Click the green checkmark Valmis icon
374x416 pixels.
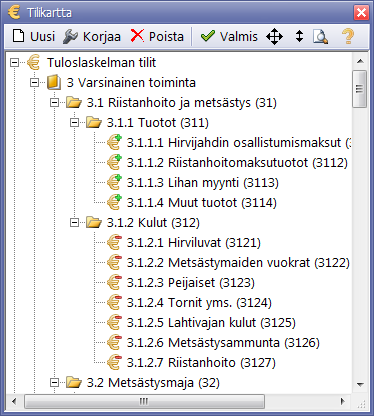point(208,36)
